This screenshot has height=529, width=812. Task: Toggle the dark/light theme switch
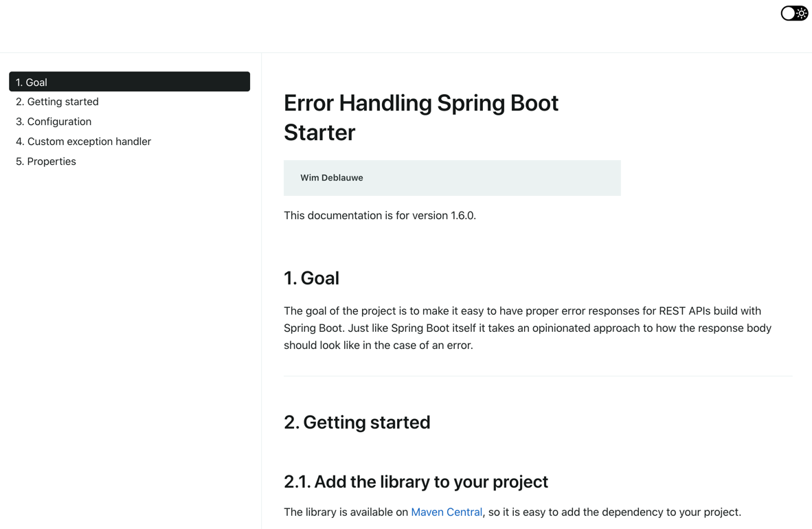click(794, 14)
